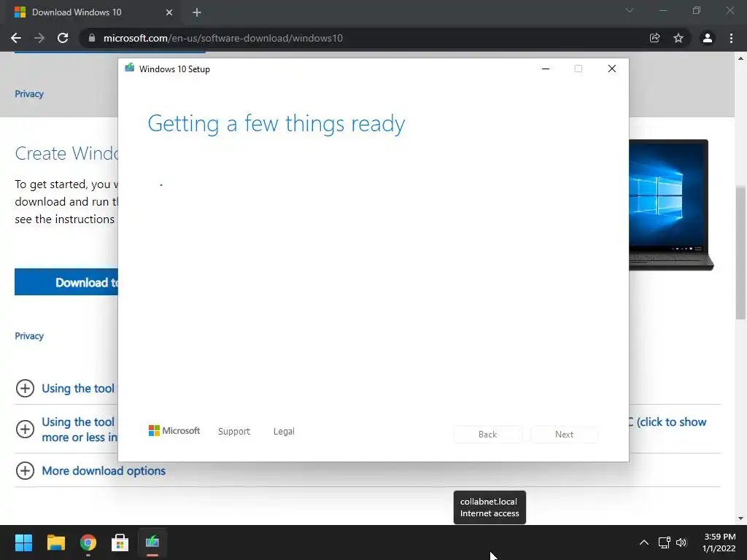Screen dimensions: 747x560
Task: Close the Windows 10 Setup window
Action: (x=612, y=69)
